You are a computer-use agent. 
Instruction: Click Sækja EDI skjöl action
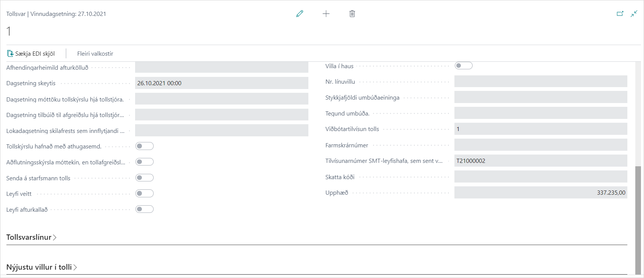[x=35, y=54]
